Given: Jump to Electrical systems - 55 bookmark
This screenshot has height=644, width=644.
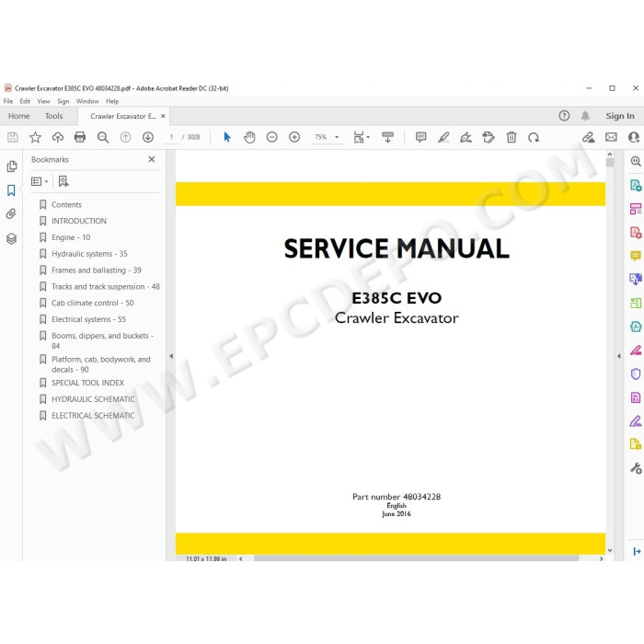Looking at the screenshot, I should coord(88,319).
